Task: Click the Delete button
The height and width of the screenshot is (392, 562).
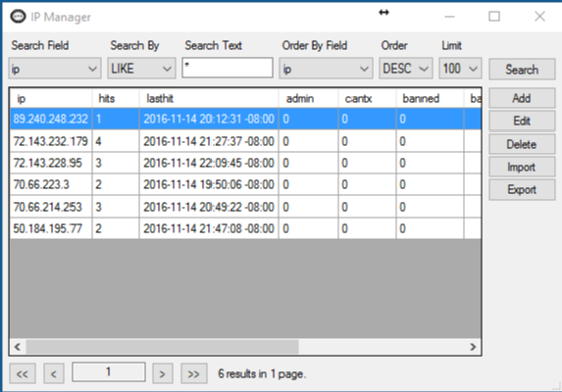Action: click(522, 144)
